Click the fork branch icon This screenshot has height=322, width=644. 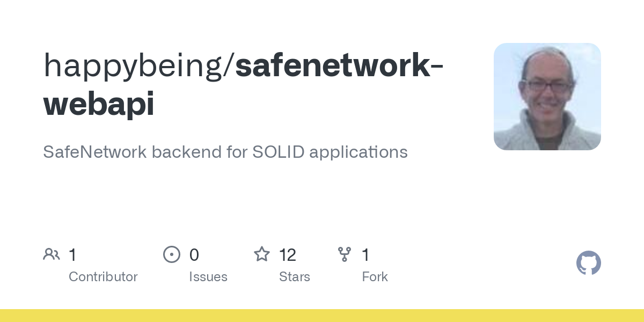pos(345,254)
